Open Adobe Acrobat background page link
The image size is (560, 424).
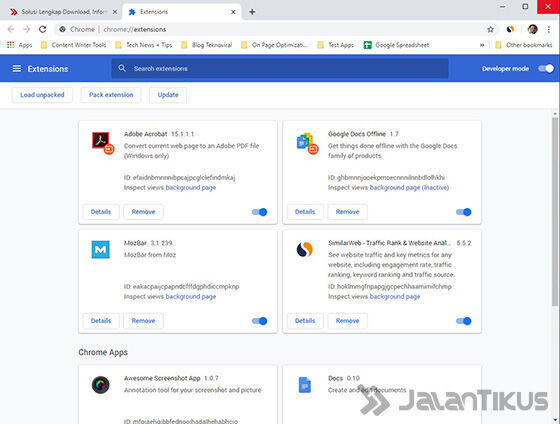(191, 188)
